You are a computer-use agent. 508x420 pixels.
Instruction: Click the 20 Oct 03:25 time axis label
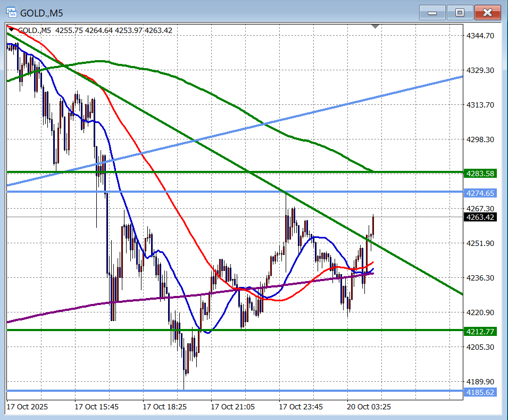point(368,407)
